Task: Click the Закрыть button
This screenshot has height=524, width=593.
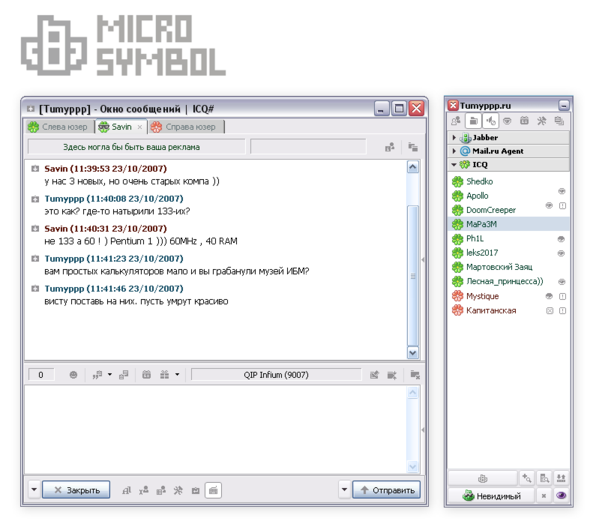Action: tap(76, 490)
